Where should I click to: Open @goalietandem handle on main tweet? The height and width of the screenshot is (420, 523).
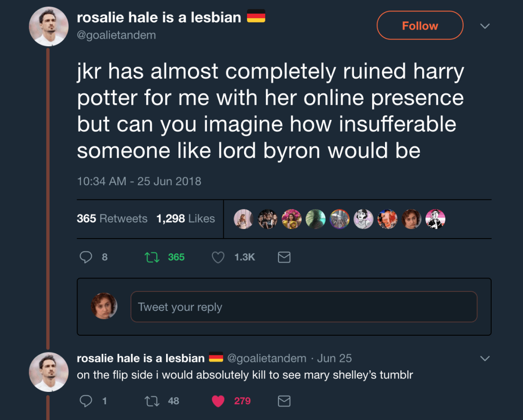[116, 35]
